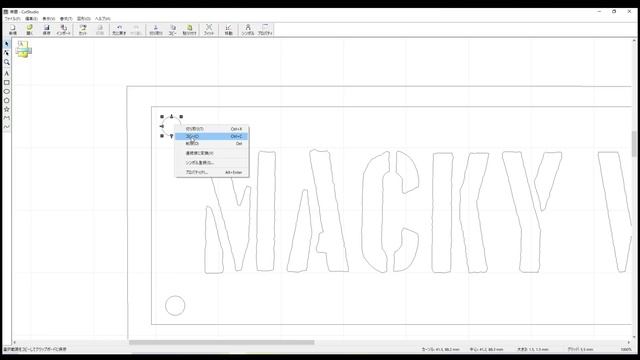Image resolution: width=640 pixels, height=360 pixels.
Task: Choose 切り取り Ctrl+X in the context menu
Action: coord(211,129)
